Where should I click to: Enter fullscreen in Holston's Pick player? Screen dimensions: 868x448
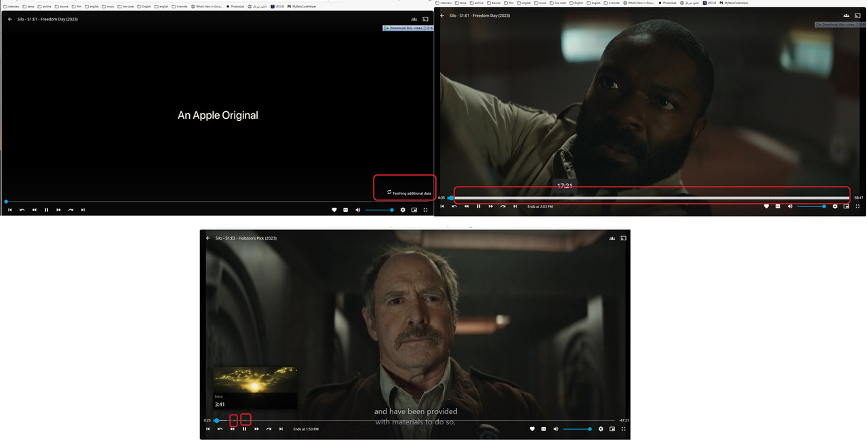click(x=624, y=429)
